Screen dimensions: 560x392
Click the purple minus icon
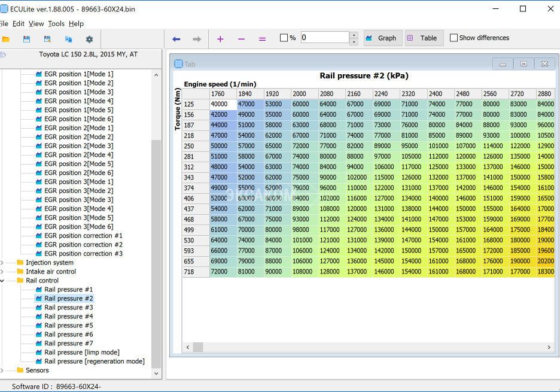(241, 39)
